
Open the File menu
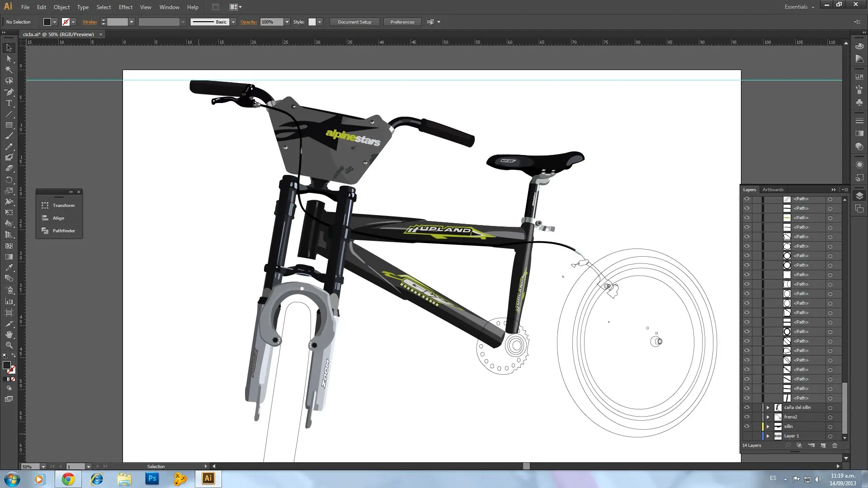[25, 7]
